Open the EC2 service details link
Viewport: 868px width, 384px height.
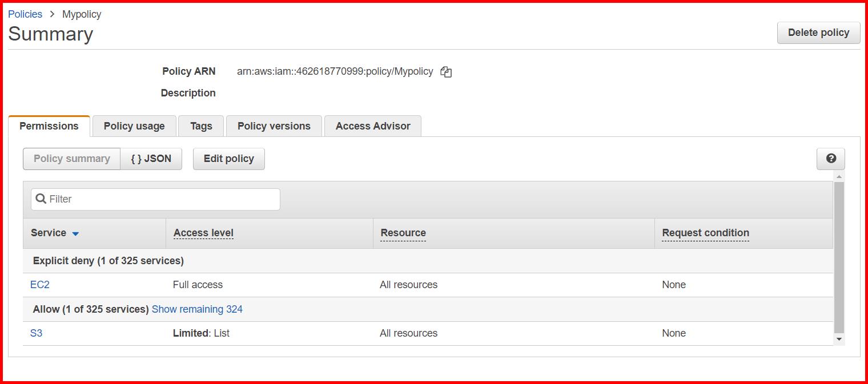(x=39, y=284)
